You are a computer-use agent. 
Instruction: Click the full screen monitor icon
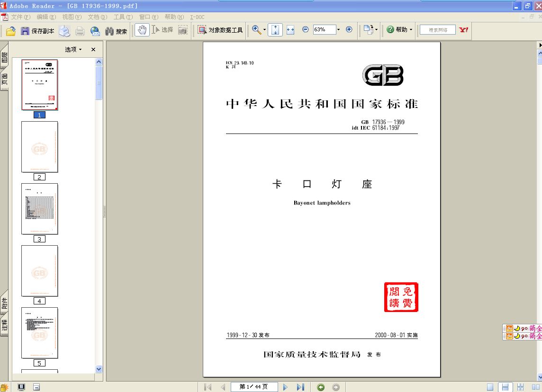tap(21, 387)
